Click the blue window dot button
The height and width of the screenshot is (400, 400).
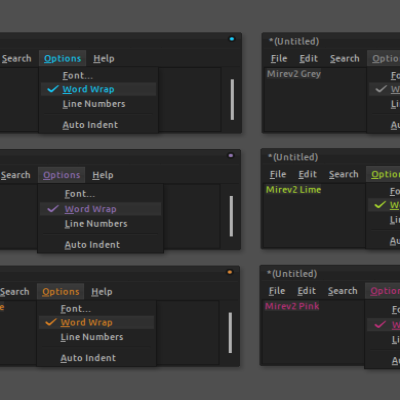coord(232,39)
